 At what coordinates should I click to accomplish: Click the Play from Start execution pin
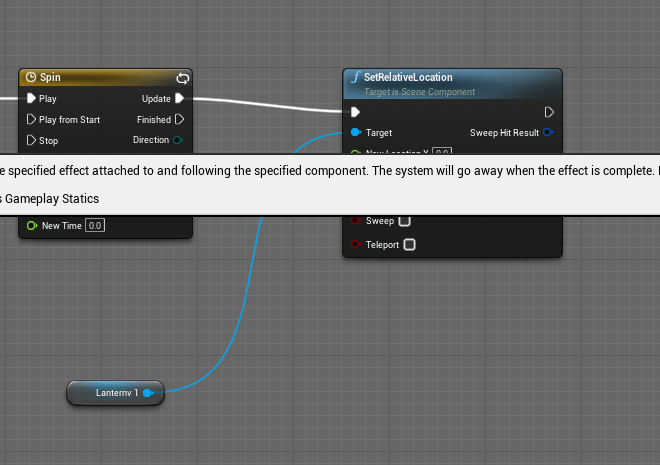click(32, 120)
